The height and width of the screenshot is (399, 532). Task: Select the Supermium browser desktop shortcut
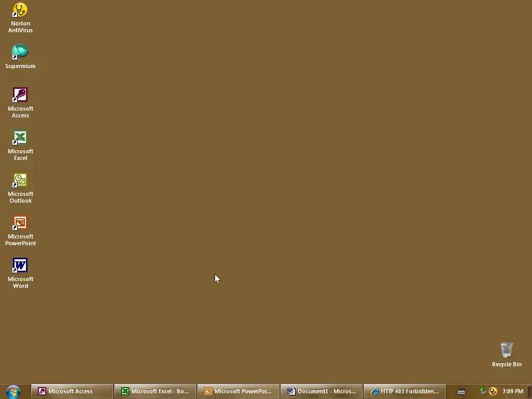coord(20,56)
